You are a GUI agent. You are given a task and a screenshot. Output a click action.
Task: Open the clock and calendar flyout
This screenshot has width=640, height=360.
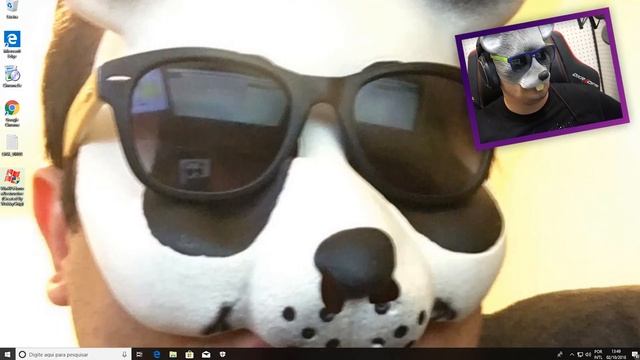coord(616,354)
